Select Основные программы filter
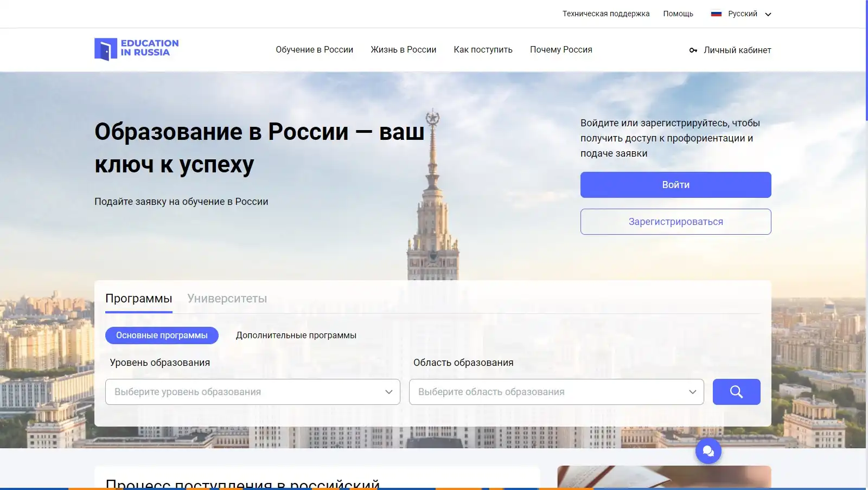The image size is (868, 490). (162, 336)
